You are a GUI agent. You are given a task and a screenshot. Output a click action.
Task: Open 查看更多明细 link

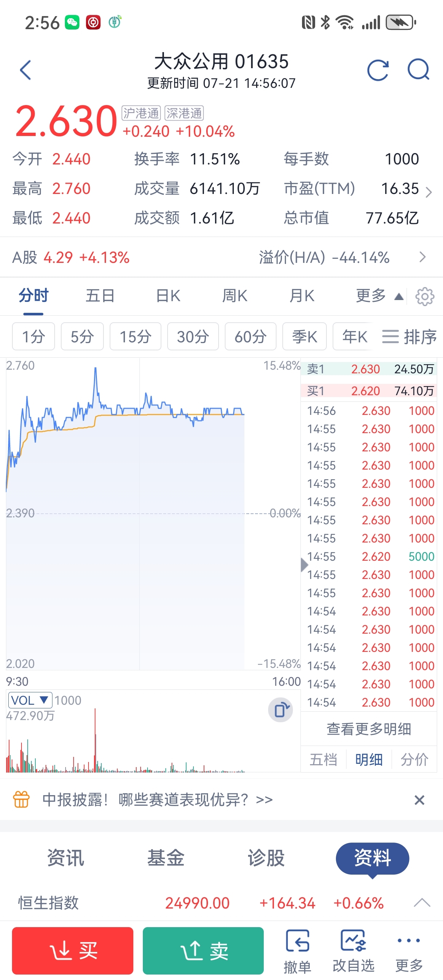(x=368, y=729)
